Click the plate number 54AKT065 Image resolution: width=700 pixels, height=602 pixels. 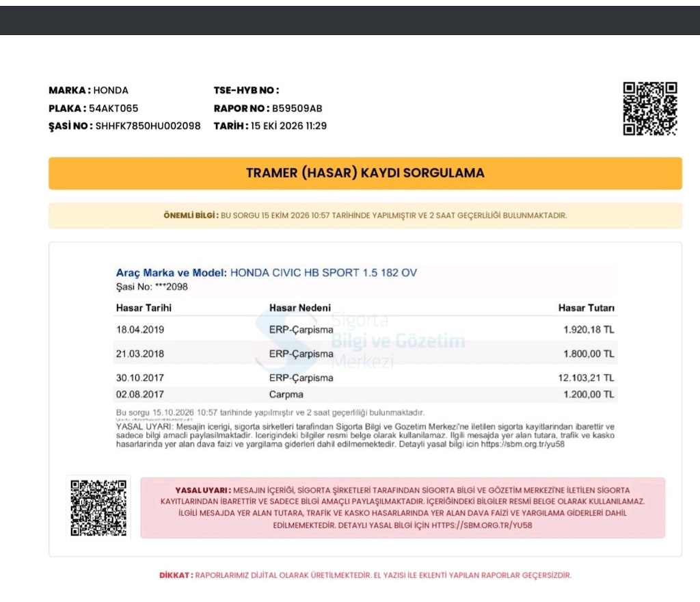[113, 108]
